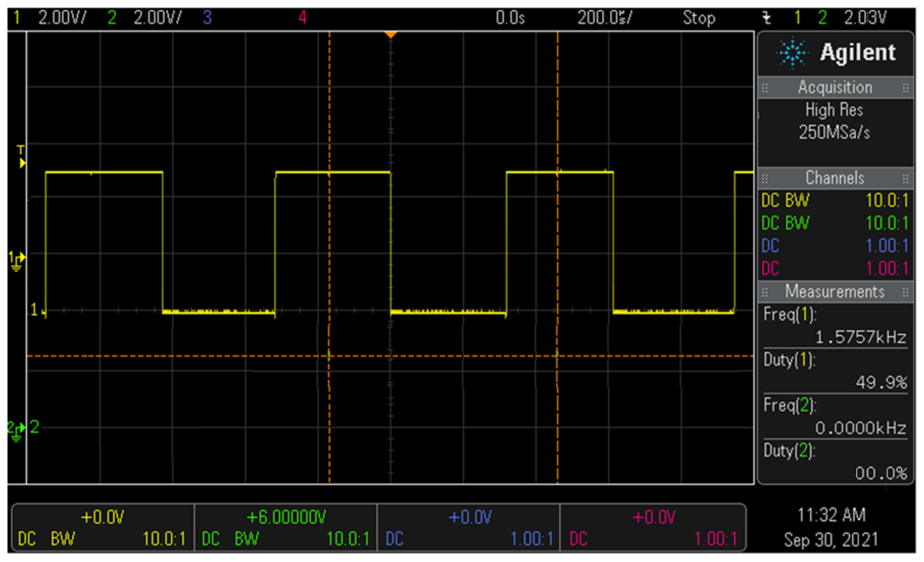Click the Duty(1) measurement label

pyautogui.click(x=789, y=360)
